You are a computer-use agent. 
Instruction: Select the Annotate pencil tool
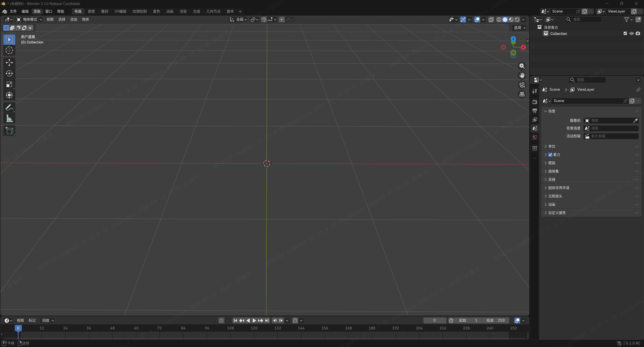pos(9,108)
